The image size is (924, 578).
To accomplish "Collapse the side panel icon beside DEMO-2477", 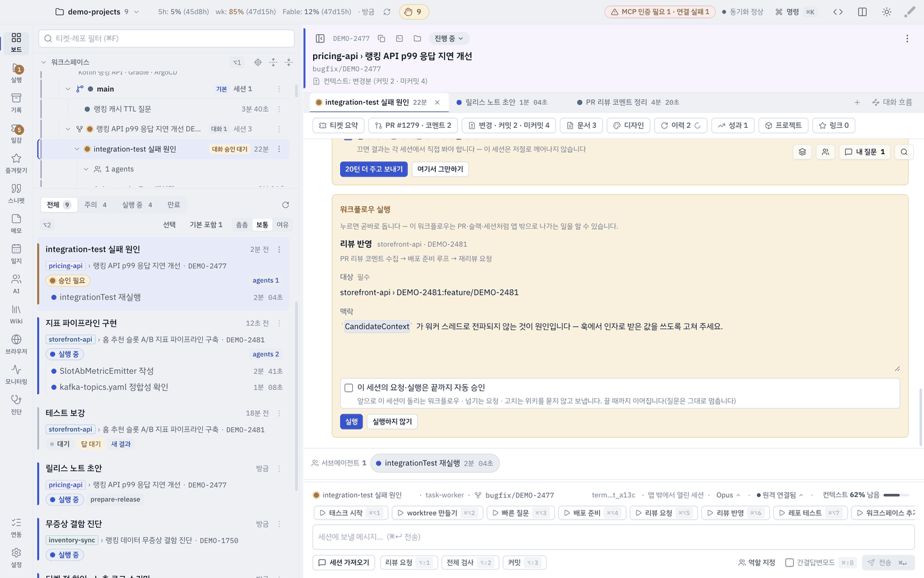I will pos(320,39).
